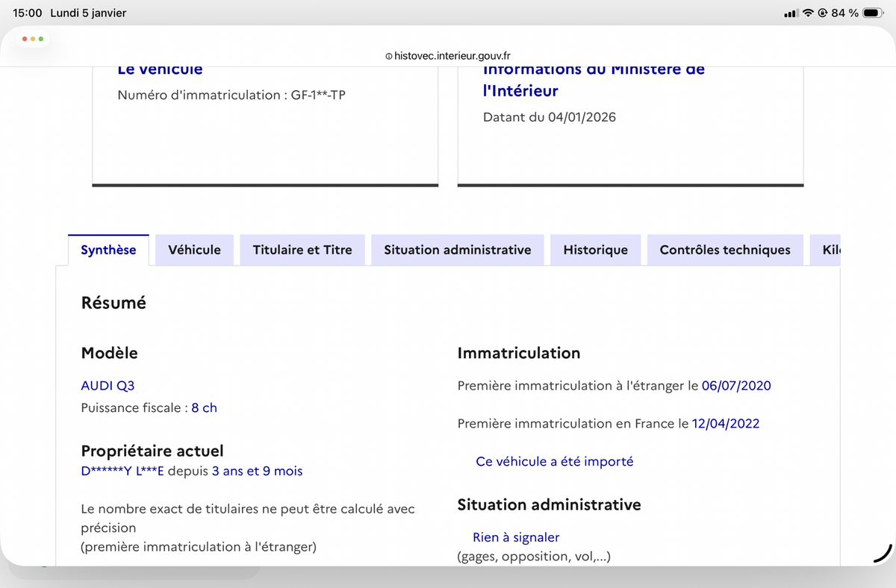Click the AUDI Q3 model text
The width and height of the screenshot is (896, 588).
[x=108, y=386]
